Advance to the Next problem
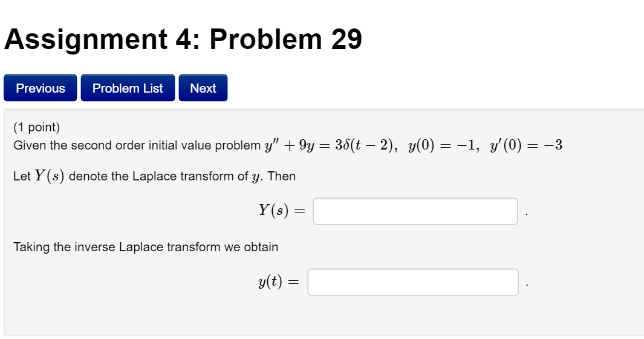This screenshot has height=339, width=644. pos(203,88)
